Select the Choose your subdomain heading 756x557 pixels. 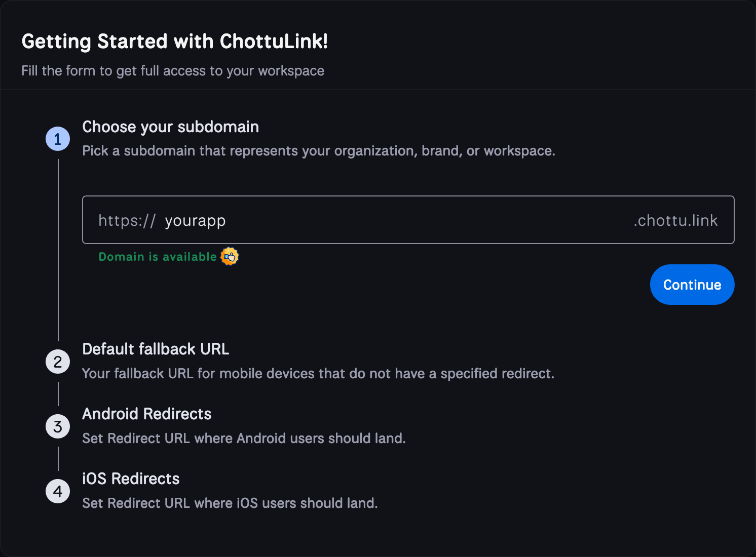point(170,127)
